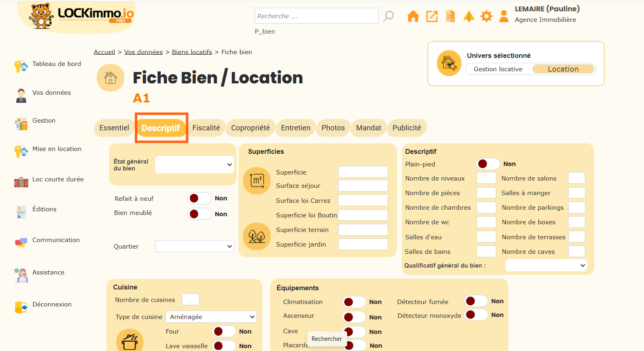Open the Type de cuisine dropdown
The image size is (644, 351).
click(211, 317)
